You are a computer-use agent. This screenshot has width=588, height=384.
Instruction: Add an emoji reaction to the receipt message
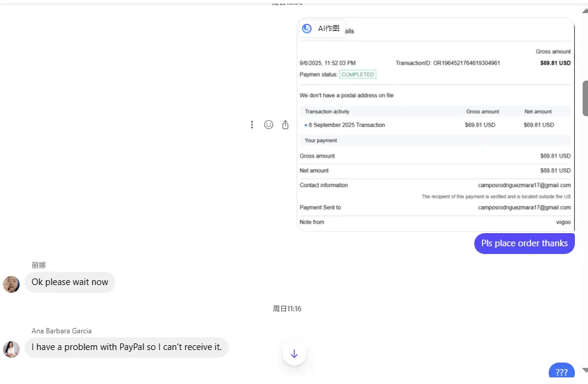[x=269, y=125]
